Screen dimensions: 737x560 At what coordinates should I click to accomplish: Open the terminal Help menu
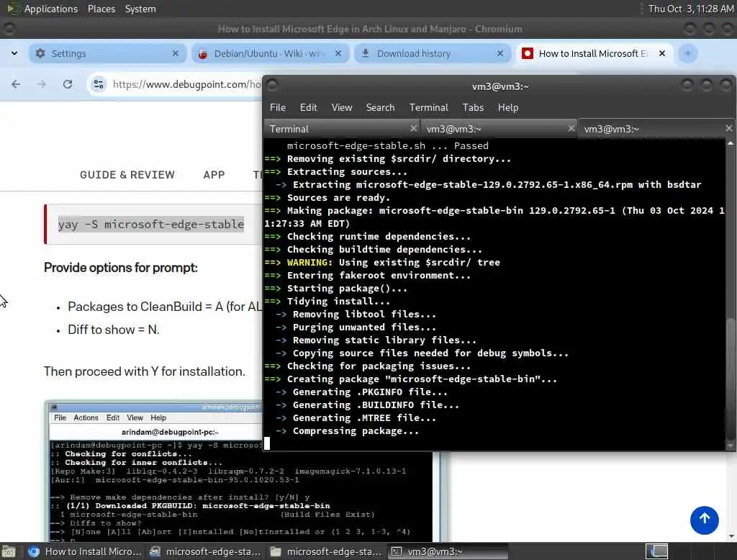[508, 108]
